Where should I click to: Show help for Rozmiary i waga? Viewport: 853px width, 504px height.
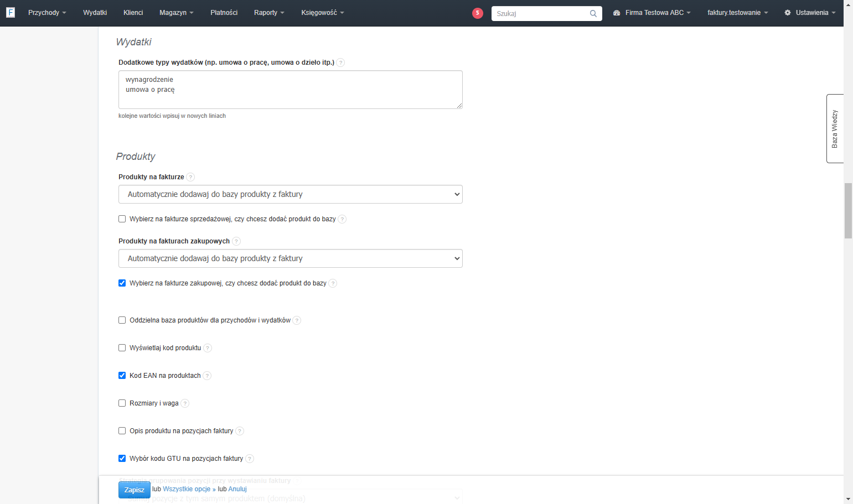pyautogui.click(x=185, y=403)
